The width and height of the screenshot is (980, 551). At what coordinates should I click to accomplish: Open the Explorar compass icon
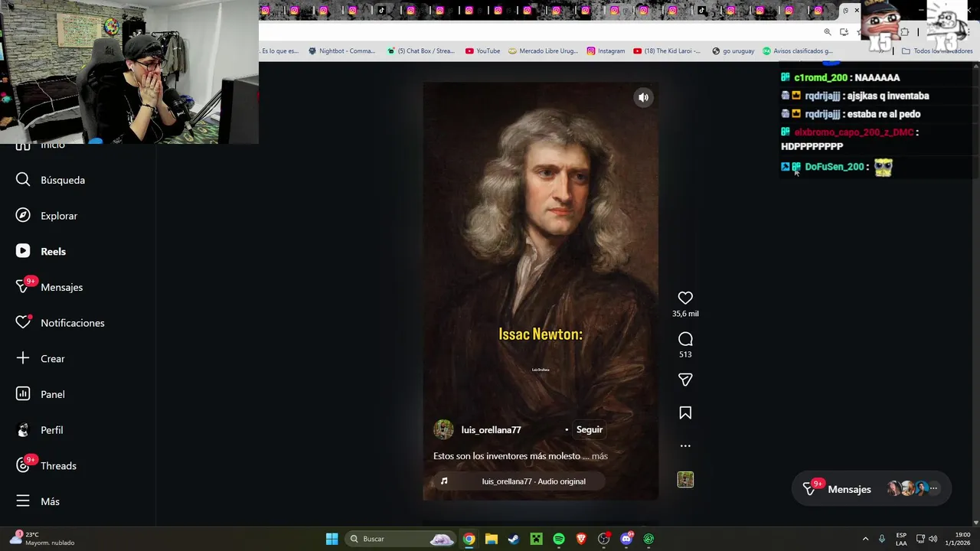tap(23, 216)
